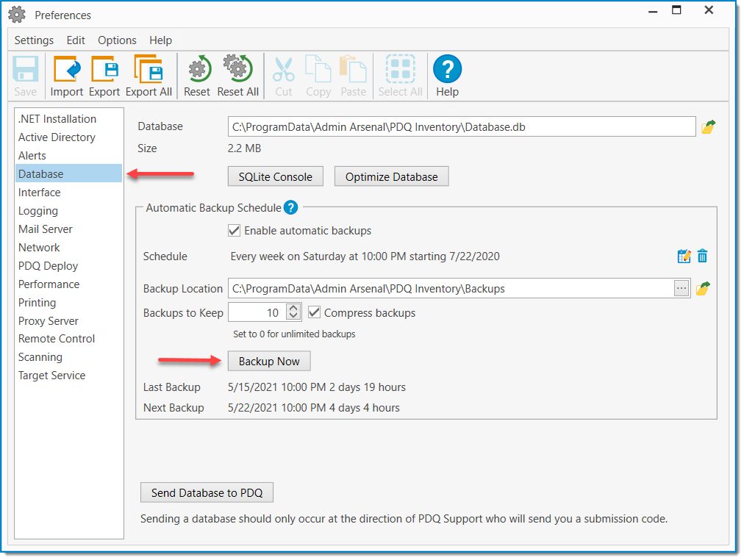Select Target Service preferences page
This screenshot has width=744, height=560.
tap(69, 375)
